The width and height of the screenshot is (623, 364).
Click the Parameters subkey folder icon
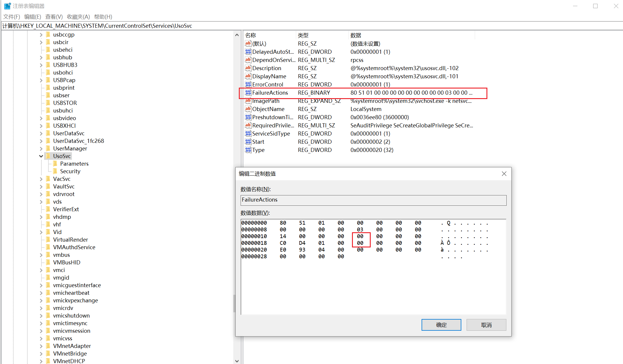(x=55, y=163)
